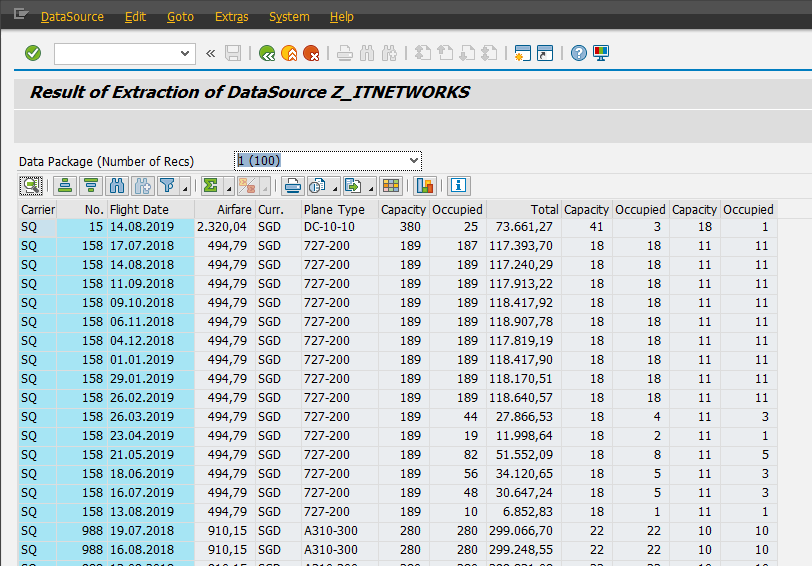This screenshot has height=566, width=812.
Task: Click the blue Information icon
Action: coord(459,185)
